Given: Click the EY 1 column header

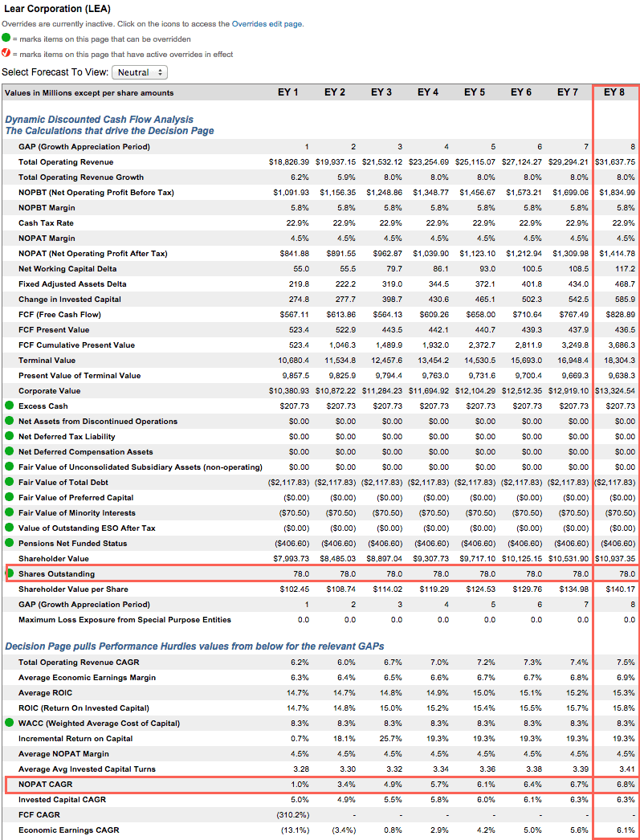Looking at the screenshot, I should pos(287,92).
